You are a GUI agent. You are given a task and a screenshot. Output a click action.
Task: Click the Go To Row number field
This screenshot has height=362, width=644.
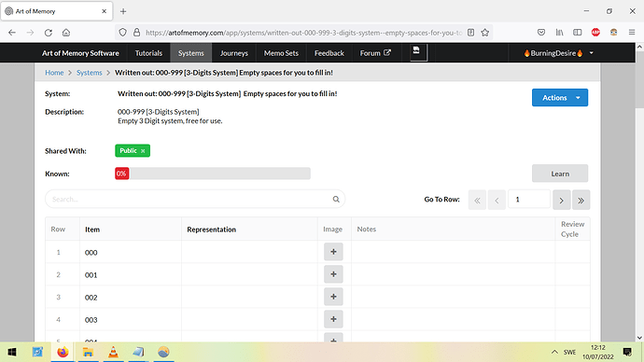click(x=529, y=200)
